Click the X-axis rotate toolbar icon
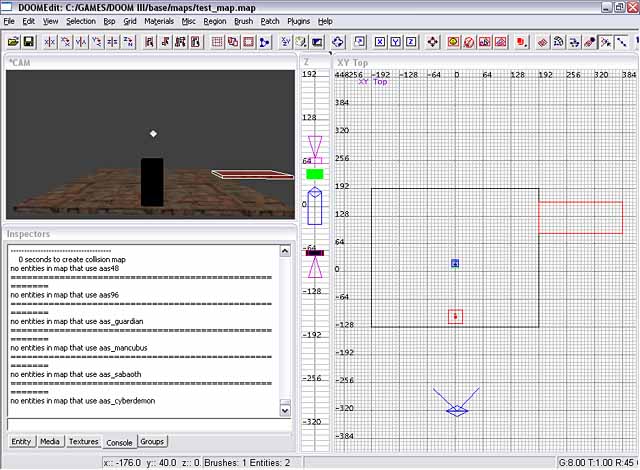 pos(65,42)
